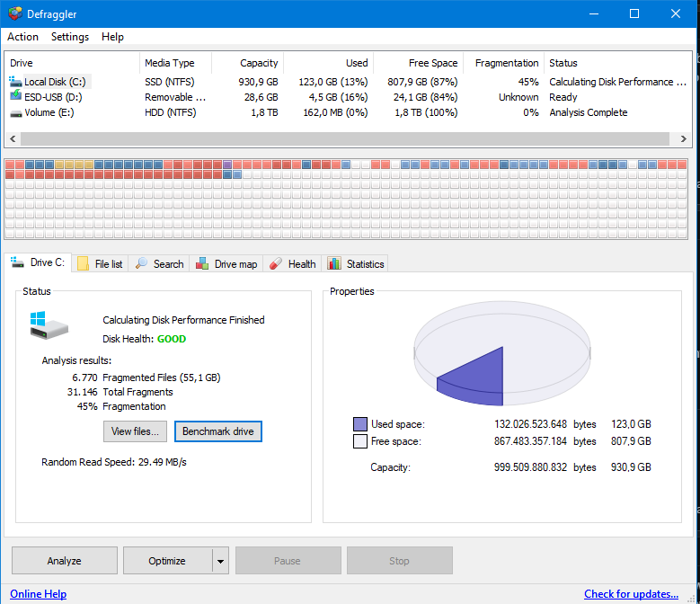This screenshot has height=604, width=700.
Task: Open the Settings menu
Action: (70, 37)
